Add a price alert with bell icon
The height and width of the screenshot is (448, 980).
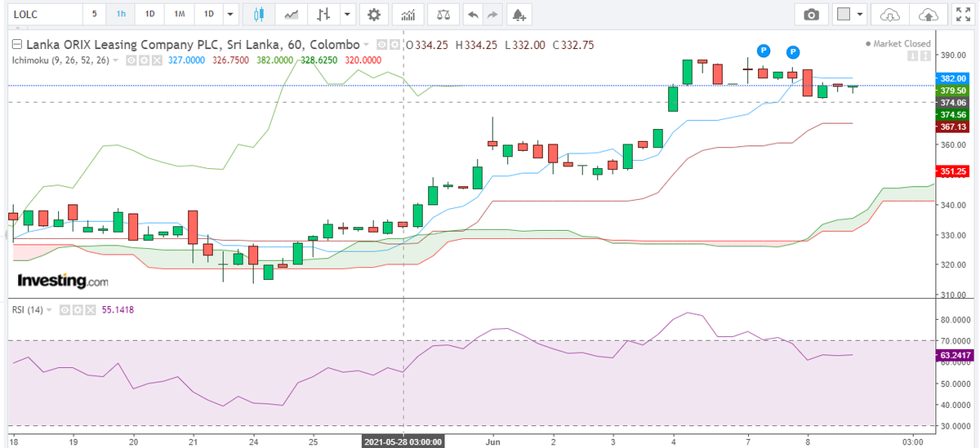[518, 15]
